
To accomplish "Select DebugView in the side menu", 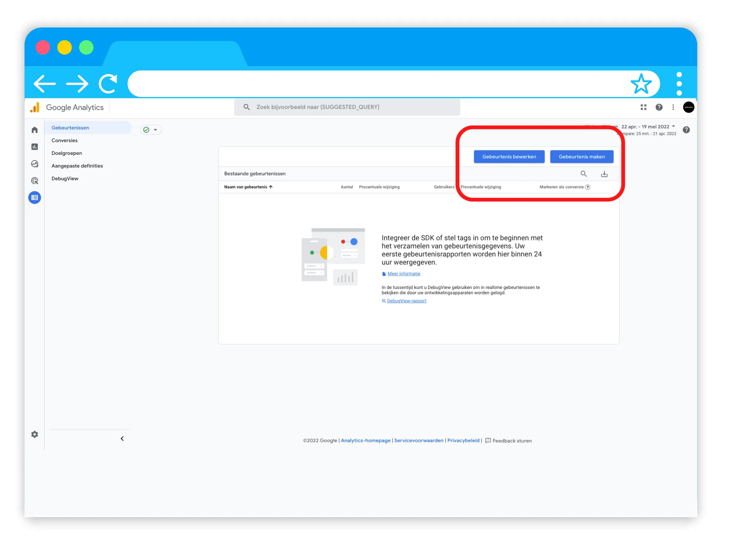I will 65,179.
